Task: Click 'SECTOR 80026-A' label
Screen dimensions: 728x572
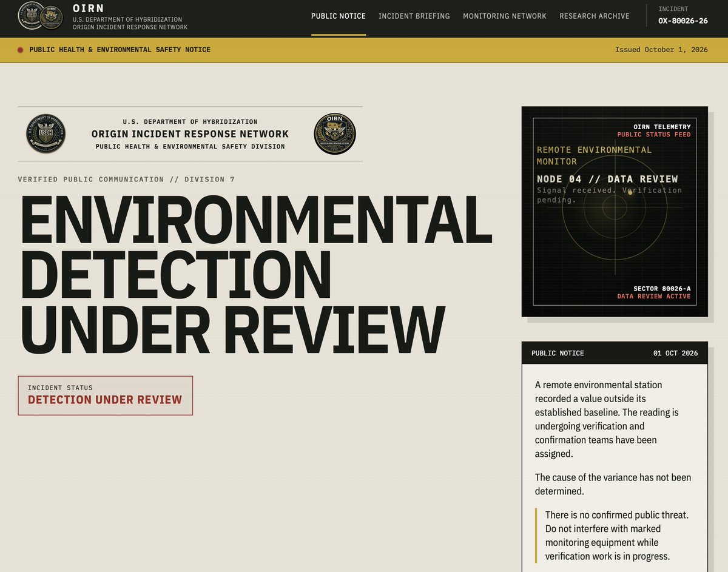Action: tap(662, 289)
